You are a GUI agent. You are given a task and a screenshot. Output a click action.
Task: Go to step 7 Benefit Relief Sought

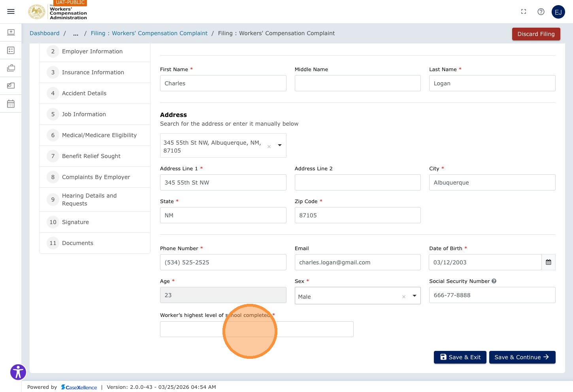click(95, 156)
